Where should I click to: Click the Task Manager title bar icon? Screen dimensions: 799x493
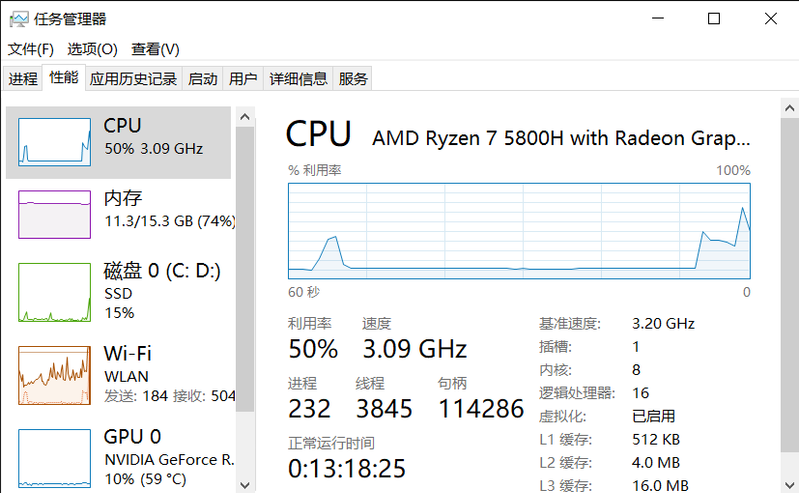[19, 19]
